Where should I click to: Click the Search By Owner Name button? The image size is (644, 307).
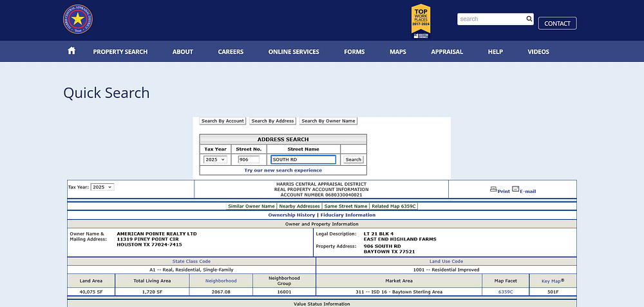(x=328, y=121)
